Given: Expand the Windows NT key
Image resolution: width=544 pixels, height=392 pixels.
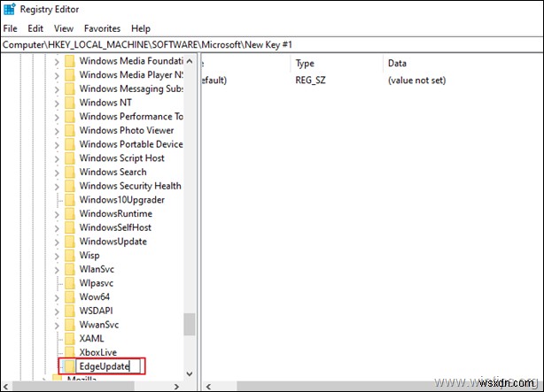Looking at the screenshot, I should point(57,104).
